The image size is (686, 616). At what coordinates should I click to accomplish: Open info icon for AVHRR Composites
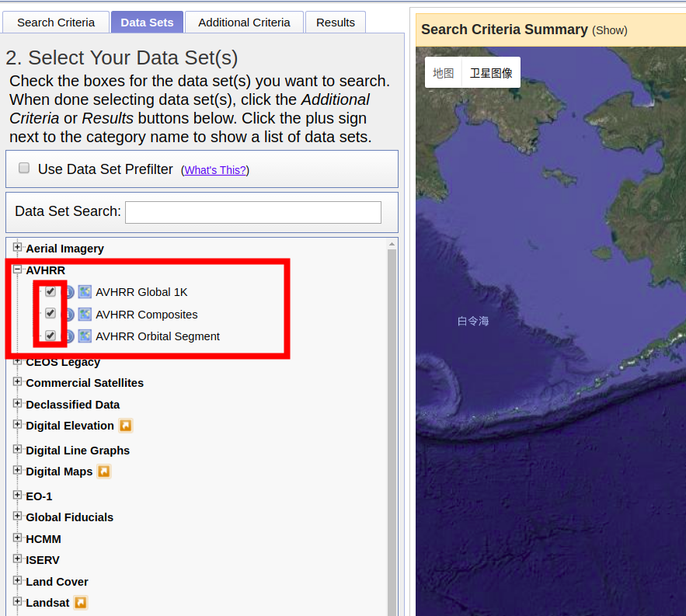tap(70, 314)
